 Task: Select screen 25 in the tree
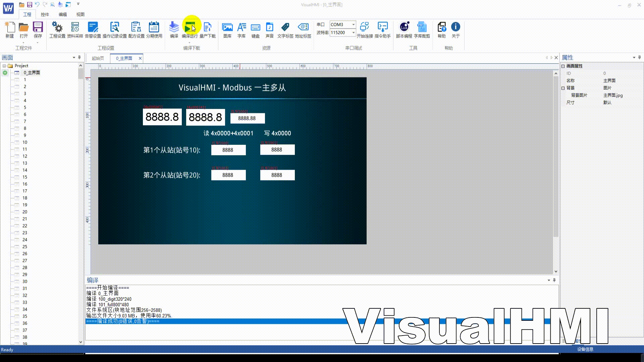(25, 247)
